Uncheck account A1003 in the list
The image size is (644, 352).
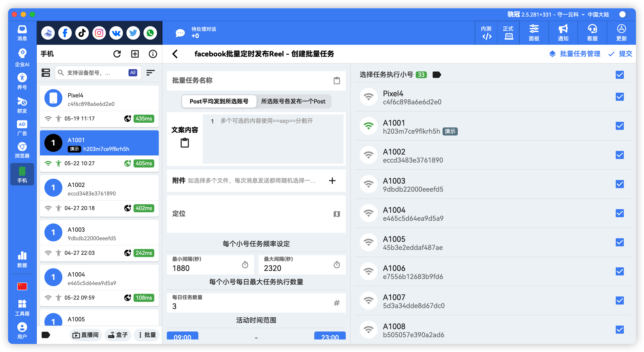coord(620,184)
